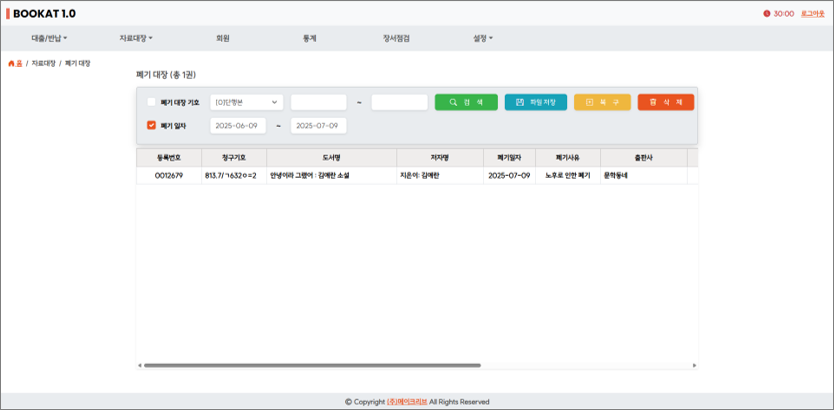
Task: Click the 자료대장 breadcrumb link
Action: coord(43,63)
